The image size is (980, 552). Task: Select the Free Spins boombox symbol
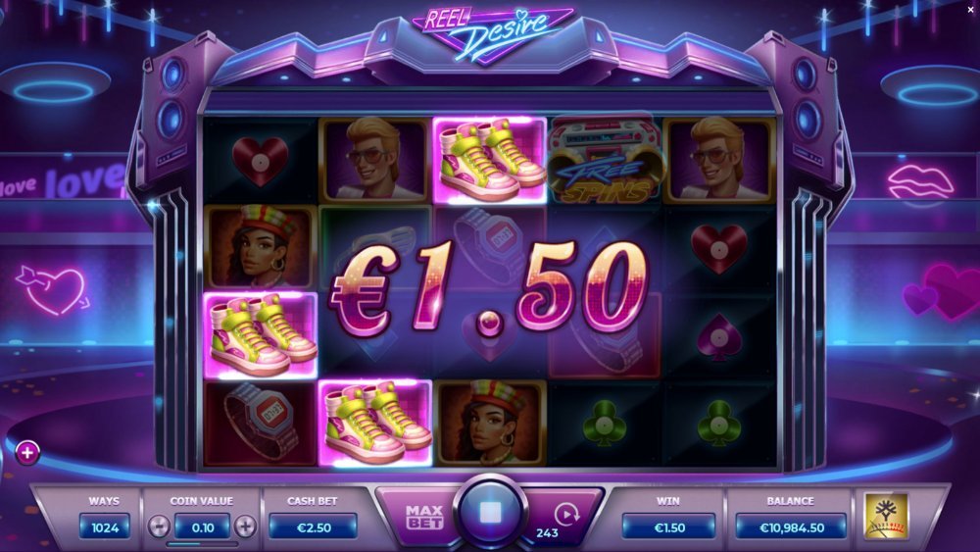(604, 161)
